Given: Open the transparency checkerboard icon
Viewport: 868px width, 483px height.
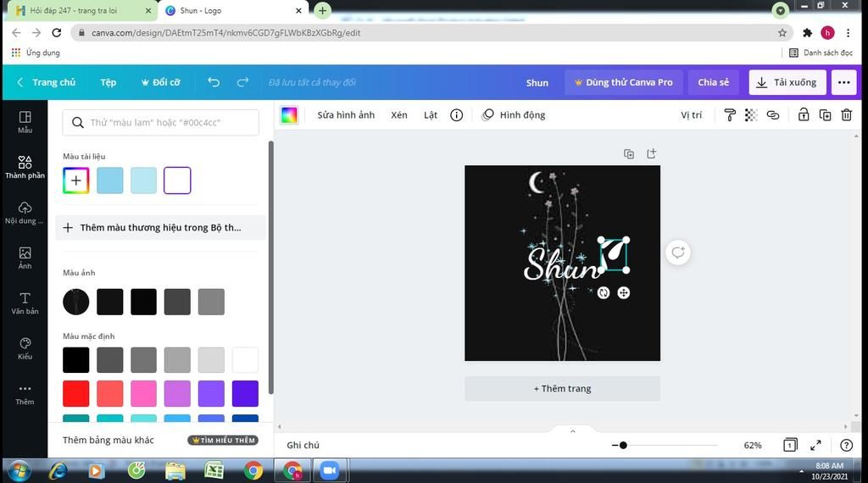Looking at the screenshot, I should tap(751, 115).
